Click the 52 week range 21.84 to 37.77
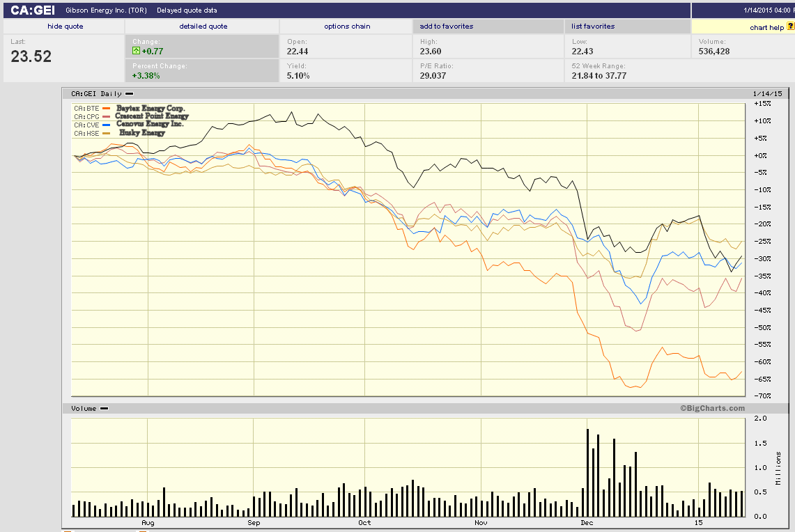This screenshot has width=795, height=532. (599, 75)
